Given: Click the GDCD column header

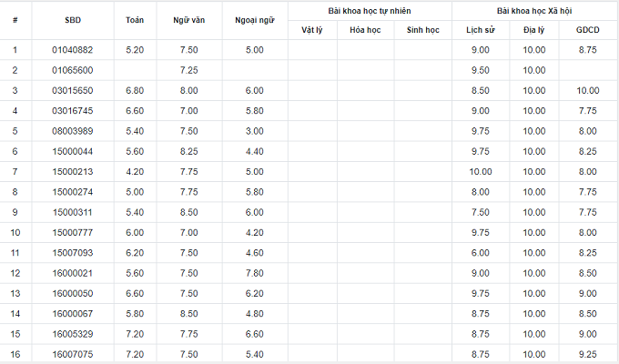Looking at the screenshot, I should click(587, 30).
